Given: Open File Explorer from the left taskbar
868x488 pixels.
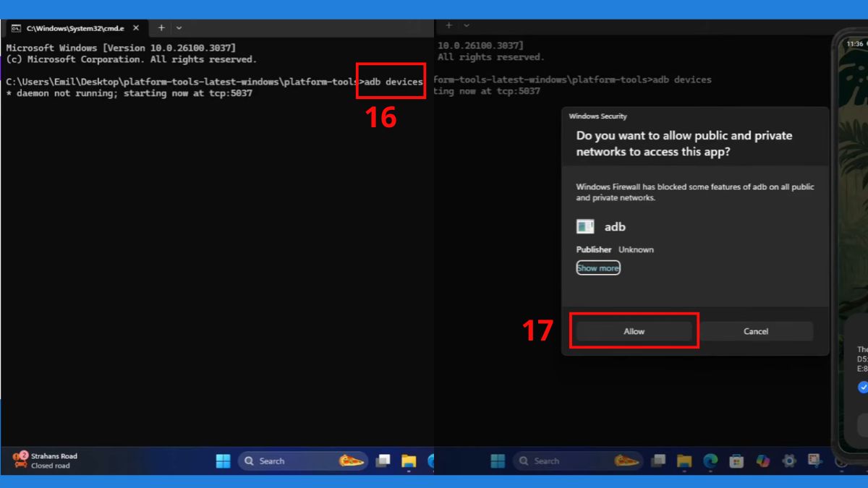Looking at the screenshot, I should click(x=409, y=461).
